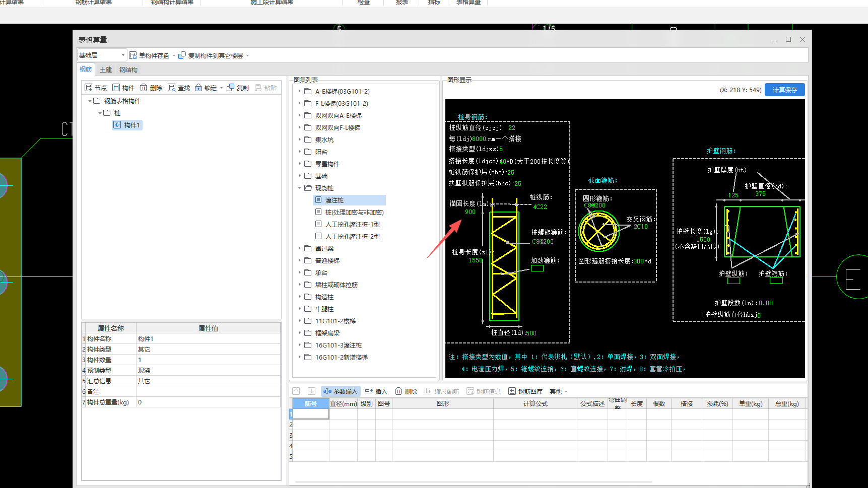
Task: Click the 构件 component icon
Action: [x=116, y=88]
